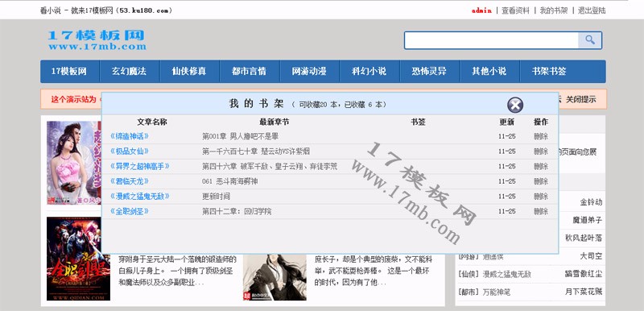Open book 《极品女仙》
Image resolution: width=644 pixels, height=311 pixels.
click(x=130, y=151)
